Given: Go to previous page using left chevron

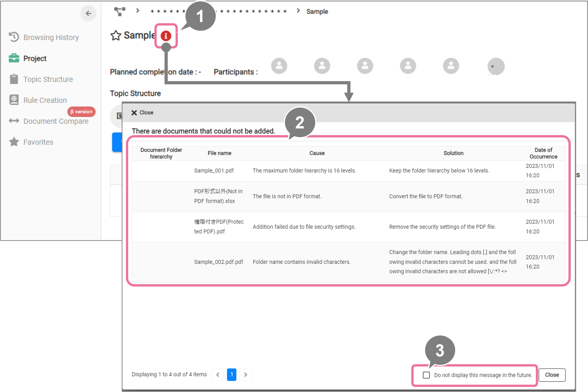Looking at the screenshot, I should tap(218, 375).
